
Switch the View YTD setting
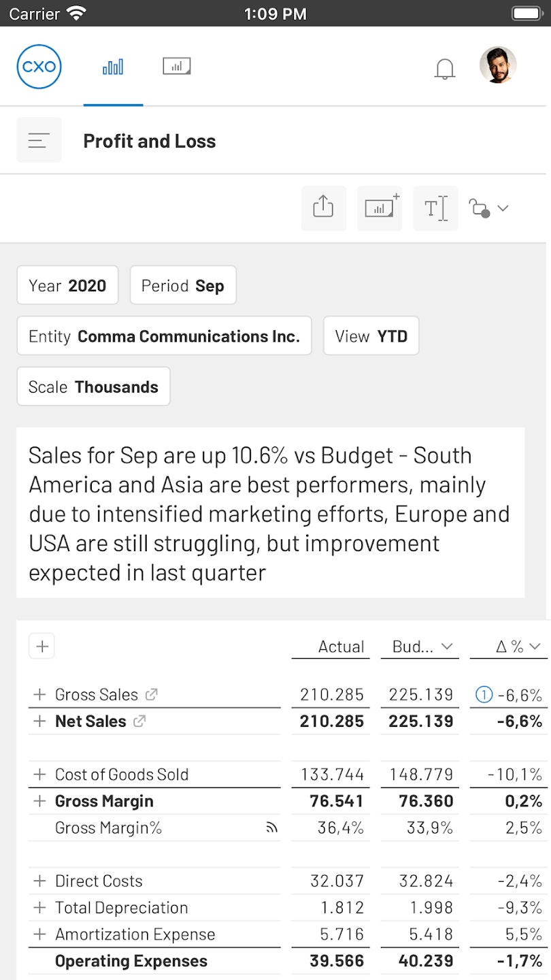click(x=371, y=336)
